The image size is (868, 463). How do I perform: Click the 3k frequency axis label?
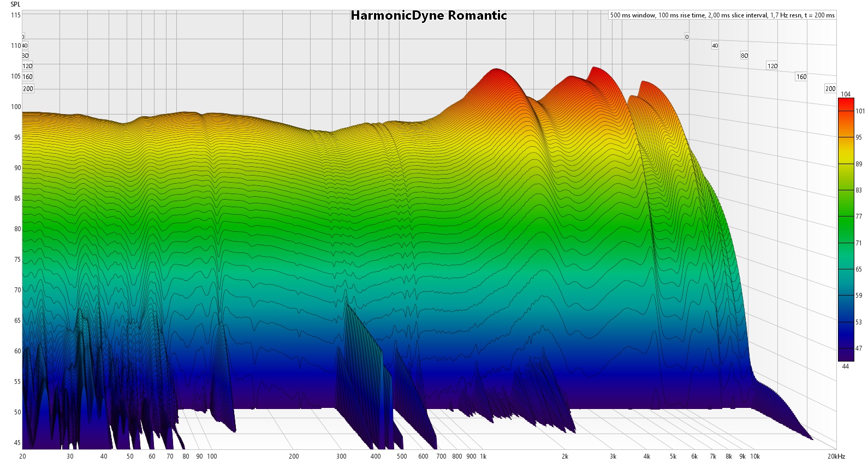(x=614, y=456)
